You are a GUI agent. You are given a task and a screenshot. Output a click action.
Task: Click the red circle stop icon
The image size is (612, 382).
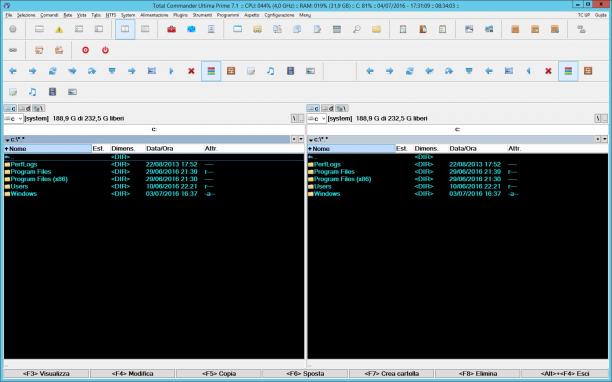pos(85,50)
